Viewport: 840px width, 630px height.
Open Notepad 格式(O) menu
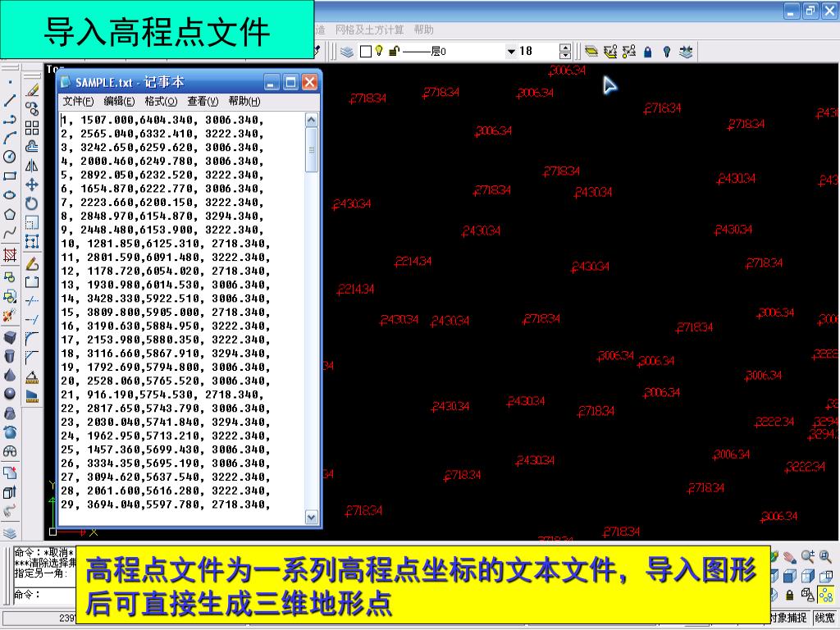(162, 101)
